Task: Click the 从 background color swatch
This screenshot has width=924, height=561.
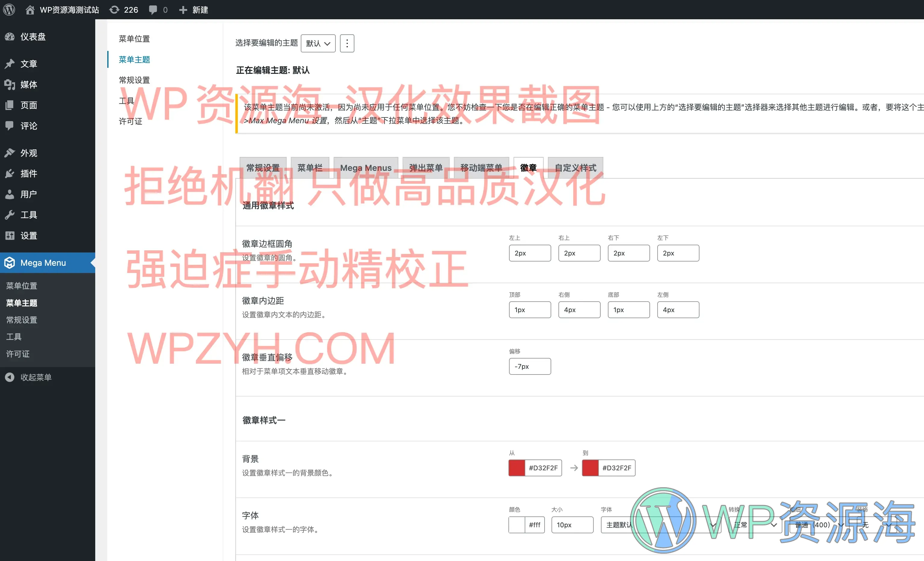Action: pyautogui.click(x=517, y=468)
